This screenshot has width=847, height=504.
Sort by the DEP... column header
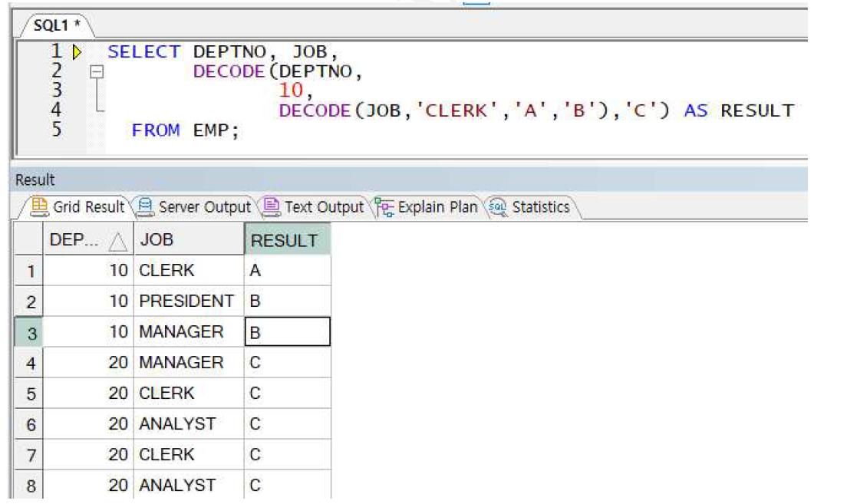(x=88, y=239)
